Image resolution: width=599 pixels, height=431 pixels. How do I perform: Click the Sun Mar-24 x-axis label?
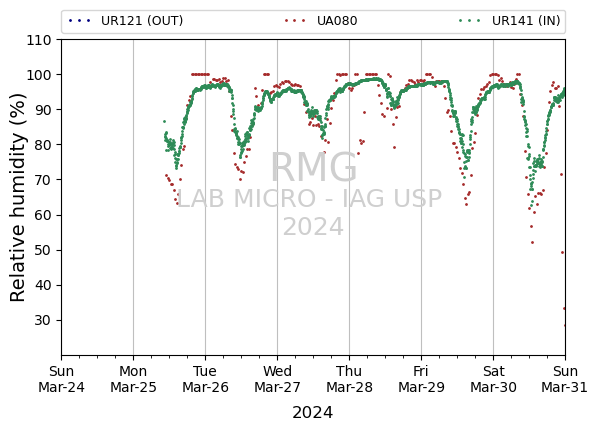click(x=61, y=379)
